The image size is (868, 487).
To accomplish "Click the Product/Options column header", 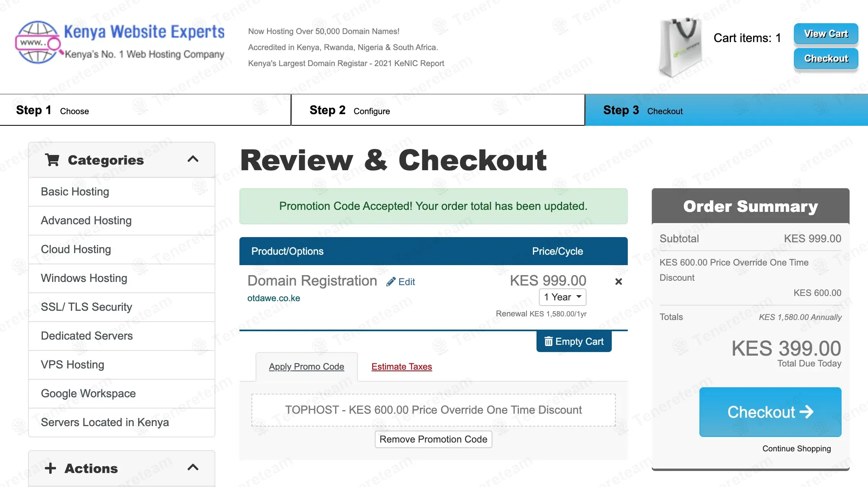I will pos(287,251).
